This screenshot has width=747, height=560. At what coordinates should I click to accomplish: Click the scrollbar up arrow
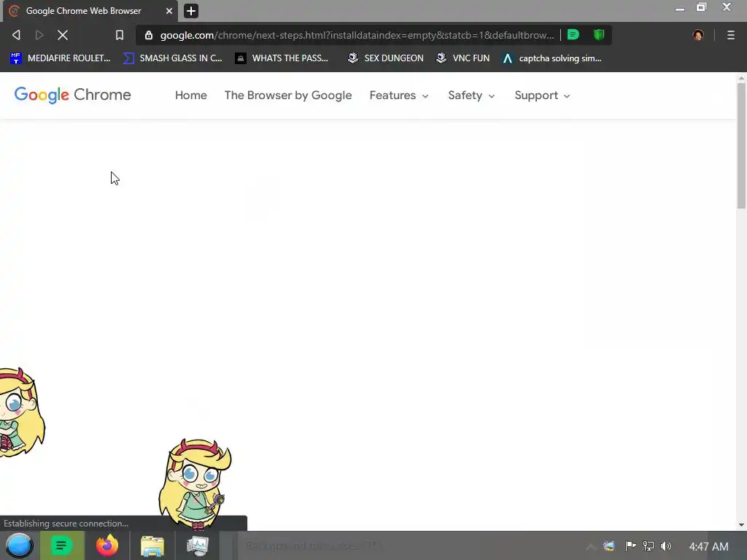(741, 77)
